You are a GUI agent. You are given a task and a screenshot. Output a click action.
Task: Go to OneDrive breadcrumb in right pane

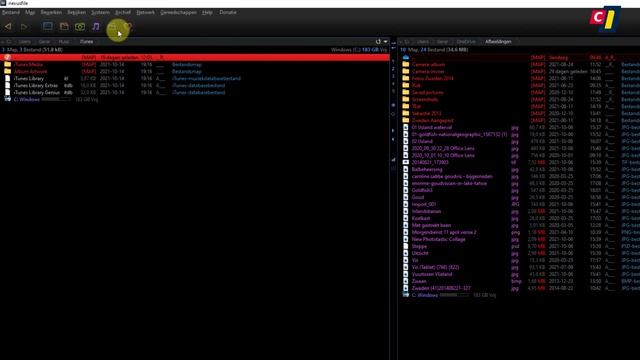click(x=466, y=42)
